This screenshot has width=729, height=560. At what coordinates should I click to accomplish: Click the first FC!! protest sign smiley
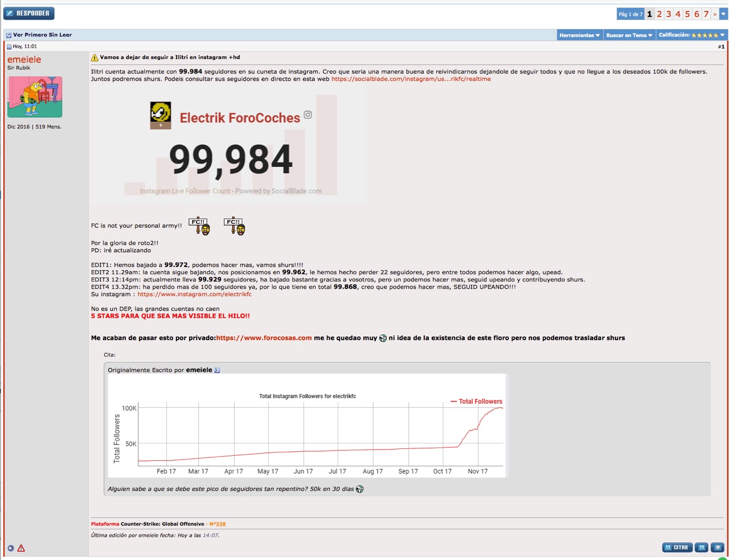199,226
